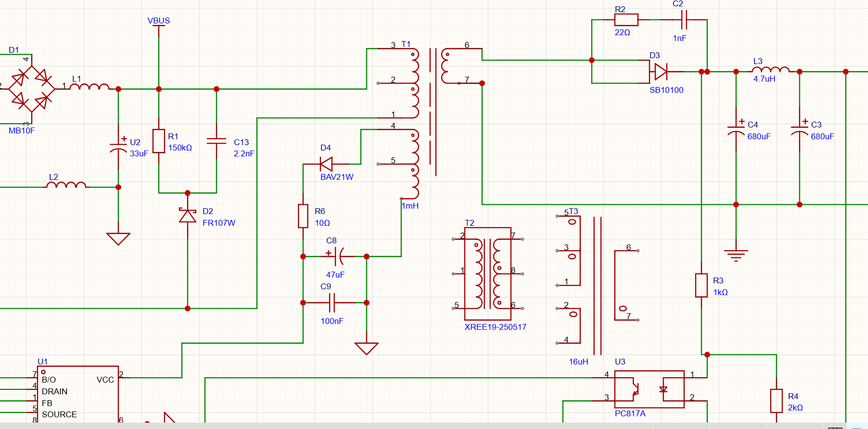Click the 16uH value label under T3
The height and width of the screenshot is (429, 868).
point(578,362)
